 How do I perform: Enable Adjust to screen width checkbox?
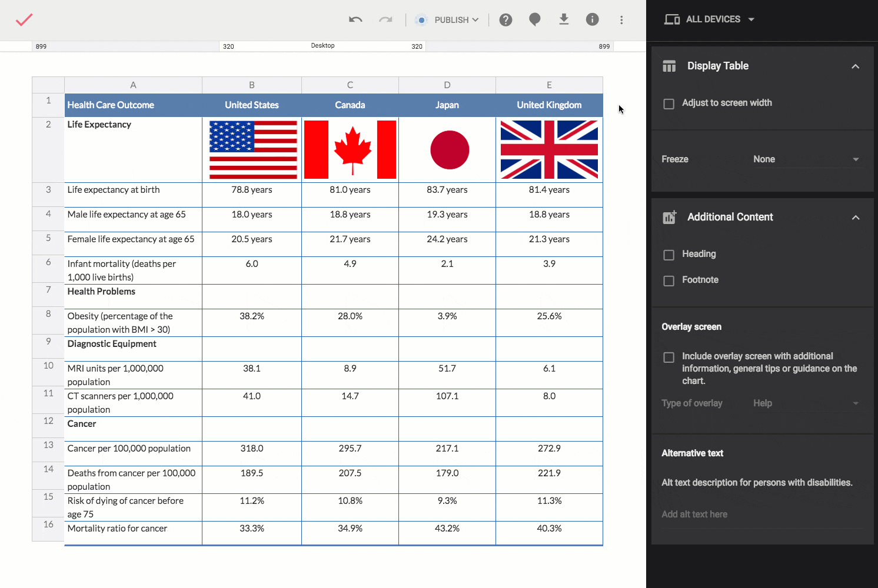pos(669,103)
